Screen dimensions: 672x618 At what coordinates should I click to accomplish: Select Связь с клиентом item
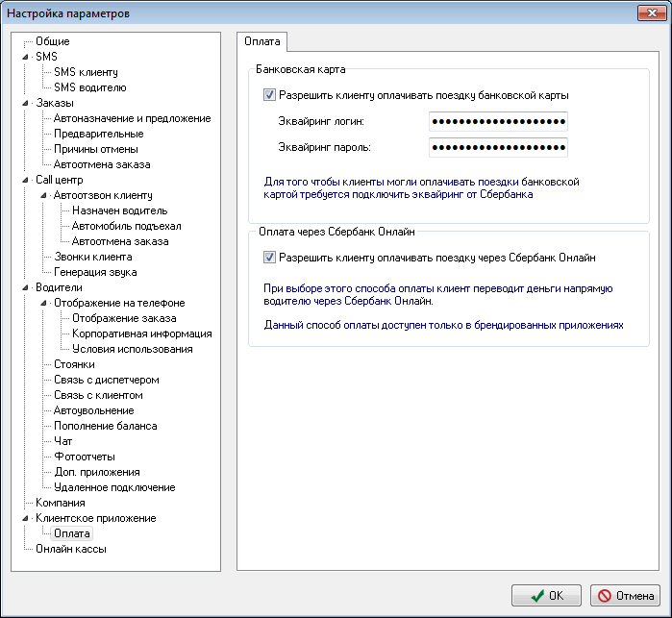click(98, 395)
